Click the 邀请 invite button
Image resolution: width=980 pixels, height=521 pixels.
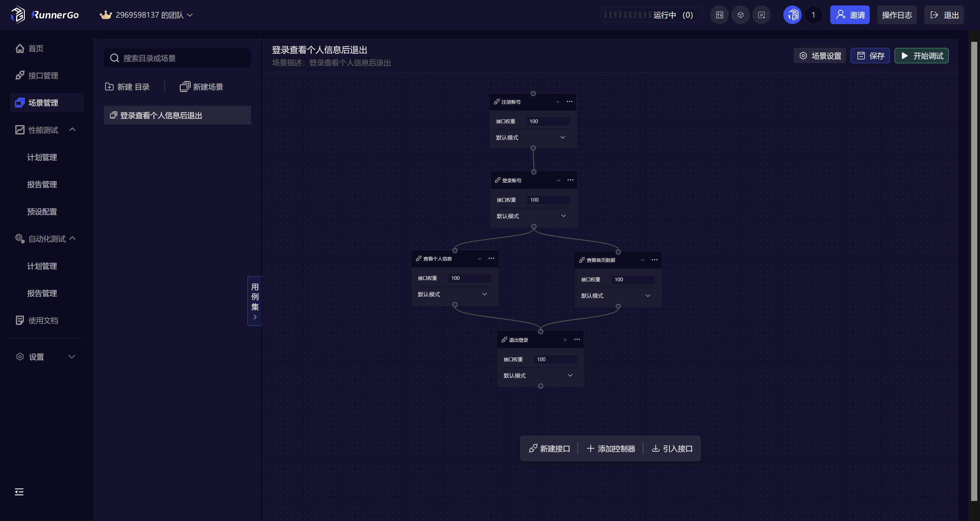850,15
